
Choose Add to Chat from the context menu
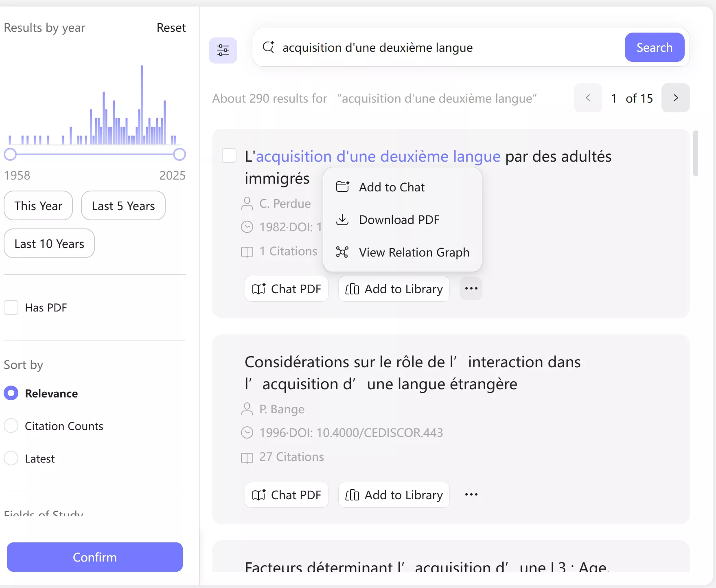coord(391,187)
